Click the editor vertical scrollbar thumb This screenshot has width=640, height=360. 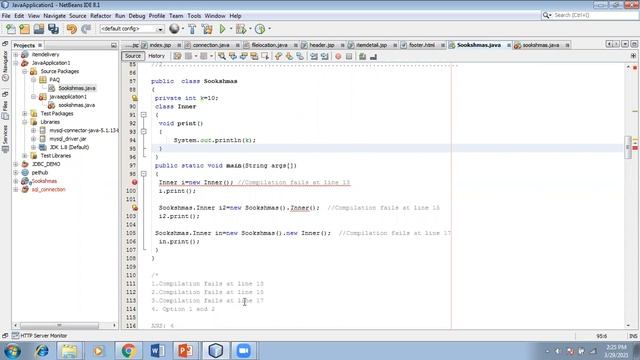pos(628,147)
